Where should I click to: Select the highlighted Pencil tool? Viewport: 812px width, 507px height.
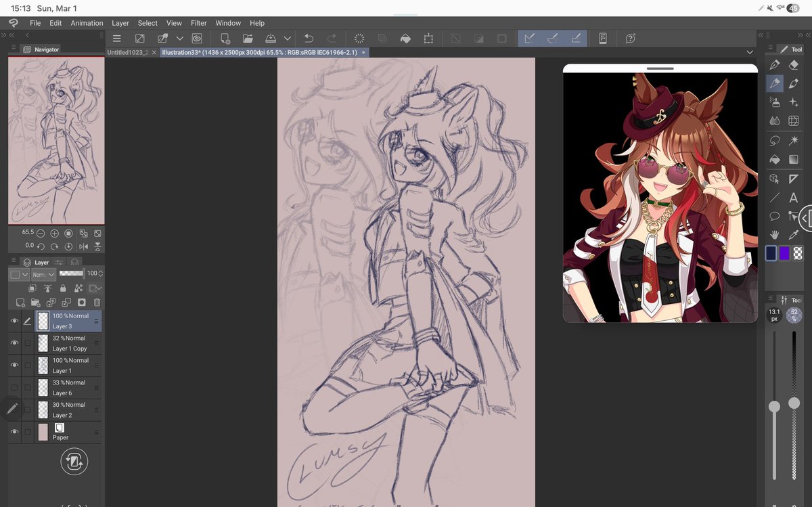[775, 84]
